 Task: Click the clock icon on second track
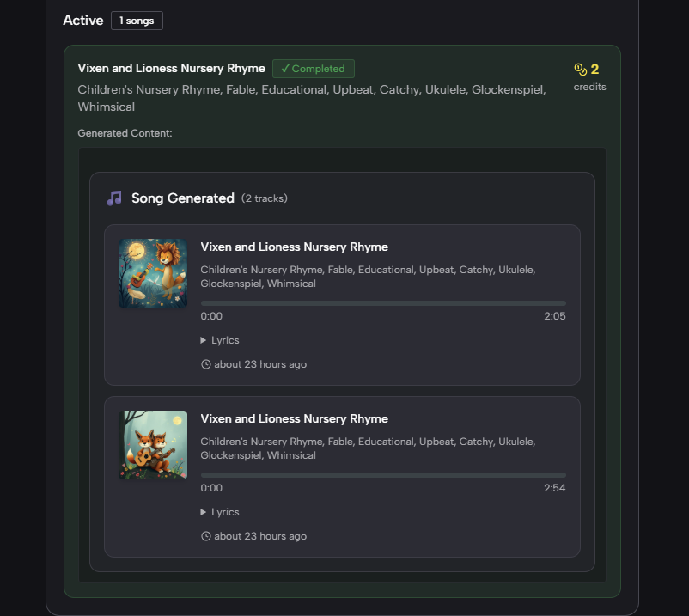[206, 536]
